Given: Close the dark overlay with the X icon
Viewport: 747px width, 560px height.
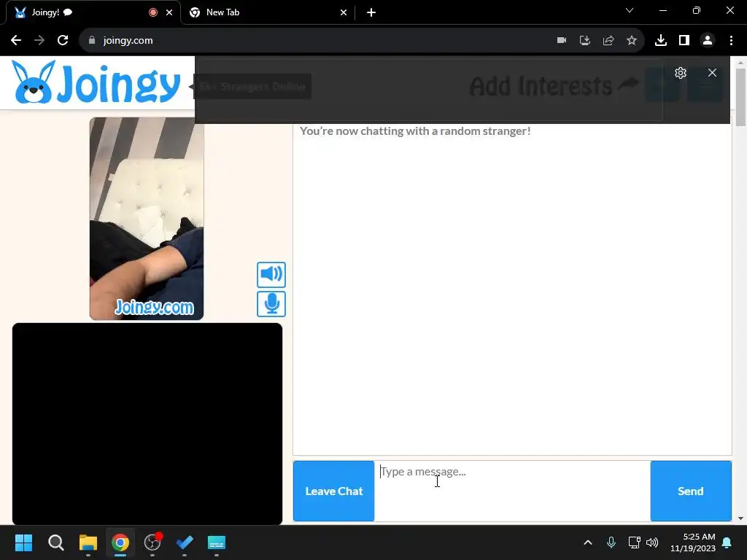Looking at the screenshot, I should [712, 73].
